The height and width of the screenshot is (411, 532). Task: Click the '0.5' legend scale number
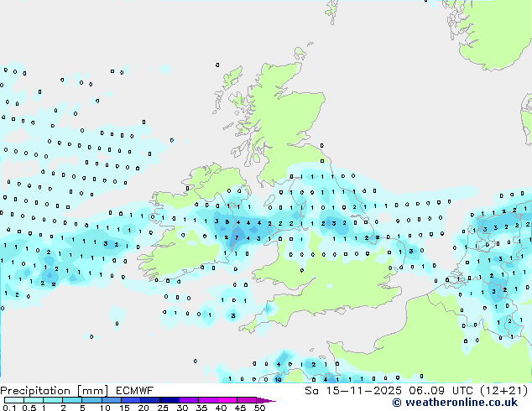(29, 408)
